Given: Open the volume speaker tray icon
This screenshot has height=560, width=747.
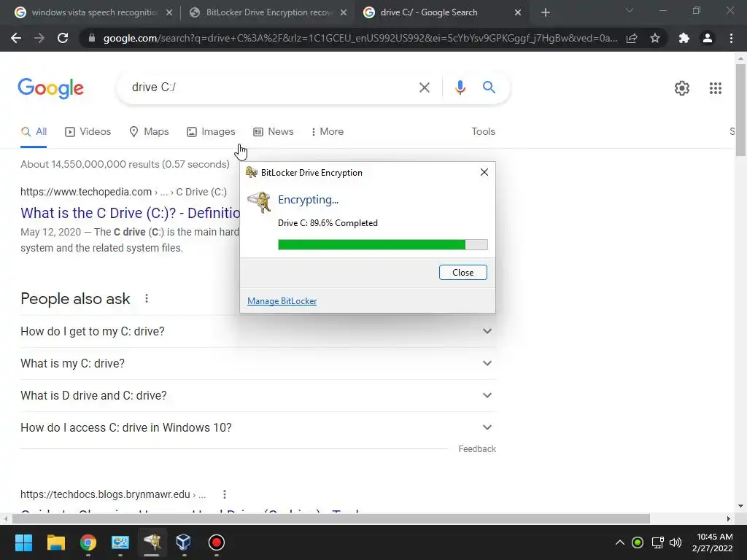Looking at the screenshot, I should click(675, 542).
